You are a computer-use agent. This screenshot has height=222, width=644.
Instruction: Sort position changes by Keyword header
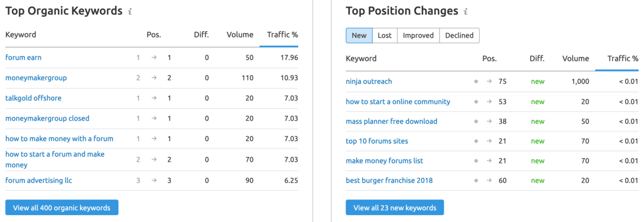click(361, 59)
